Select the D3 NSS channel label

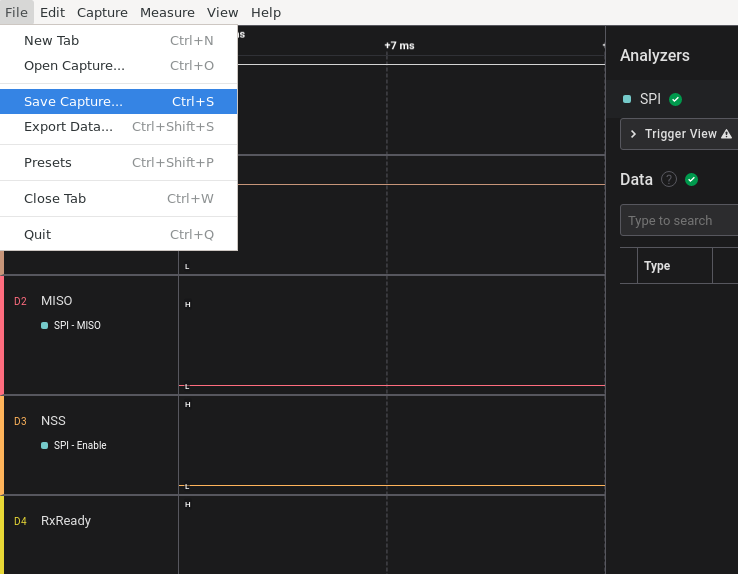tap(53, 420)
